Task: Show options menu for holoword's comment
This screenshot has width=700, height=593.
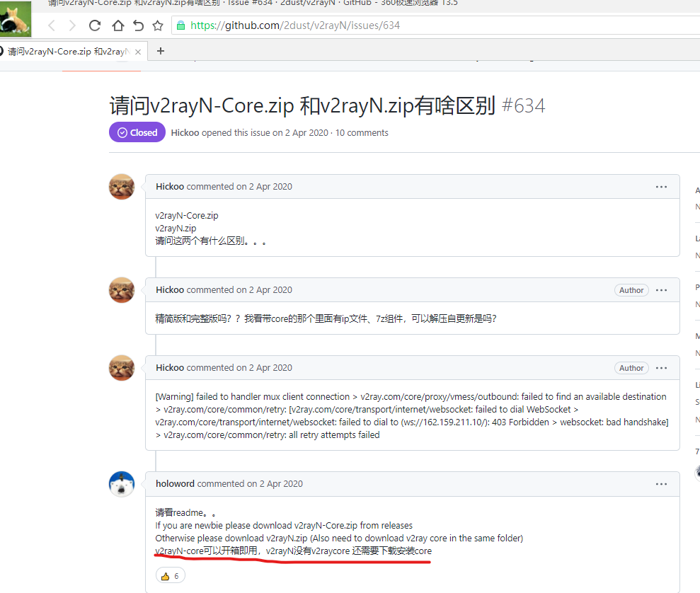Action: [x=661, y=484]
